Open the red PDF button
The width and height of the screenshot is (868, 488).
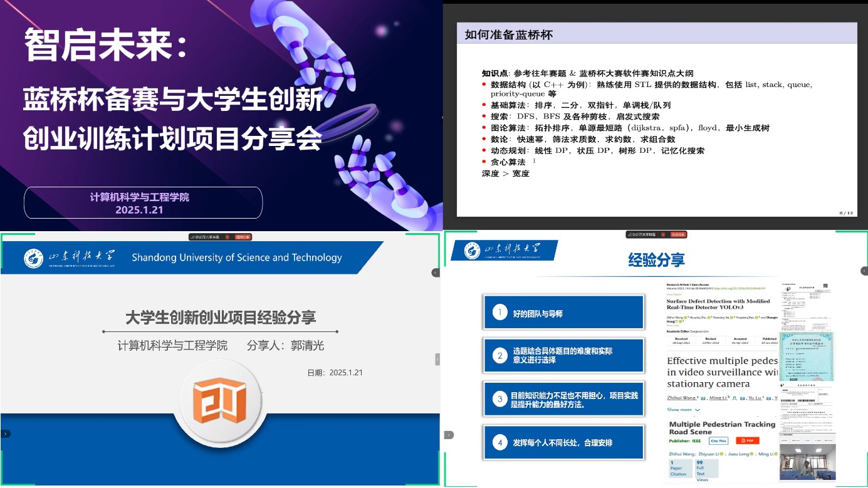[747, 441]
